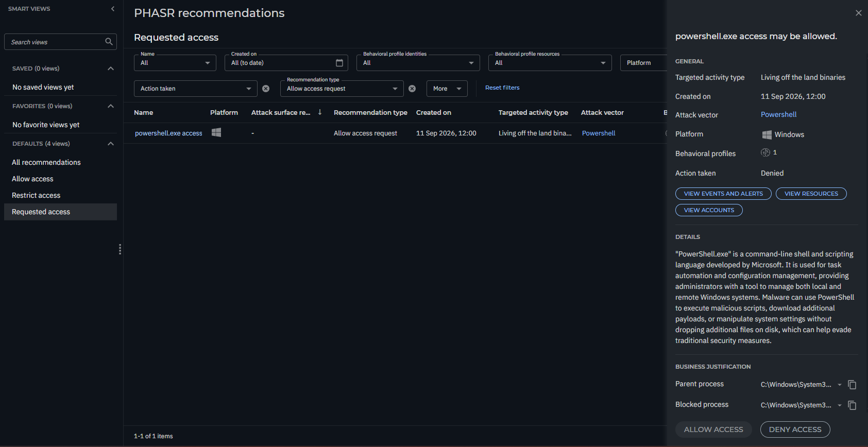Open the Created on calendar icon
Image resolution: width=868 pixels, height=447 pixels.
339,63
